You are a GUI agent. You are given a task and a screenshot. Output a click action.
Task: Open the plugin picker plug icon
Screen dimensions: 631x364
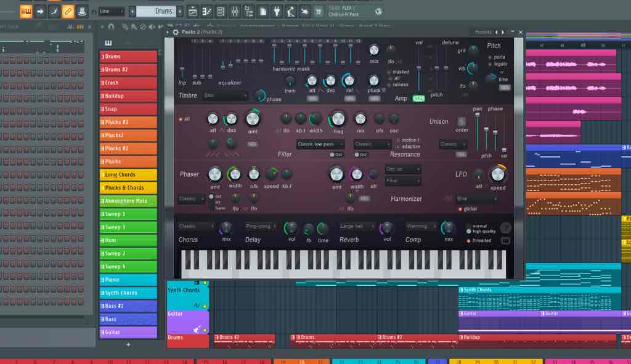[x=277, y=12]
